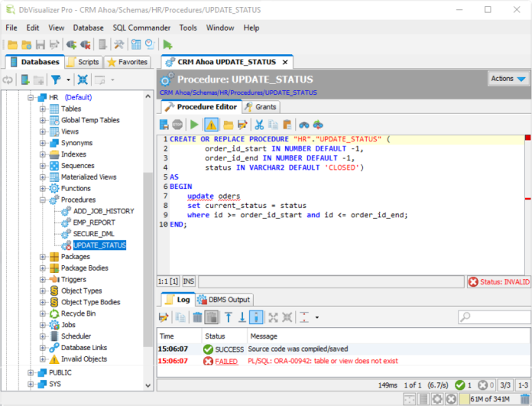532x406 pixels.
Task: Expand the PUBLIC schema node
Action: pyautogui.click(x=32, y=372)
